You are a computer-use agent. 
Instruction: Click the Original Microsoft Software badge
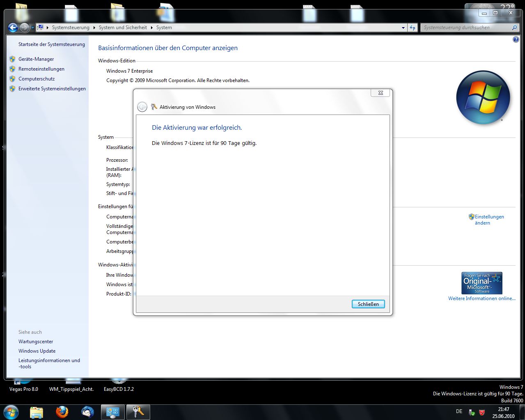482,283
